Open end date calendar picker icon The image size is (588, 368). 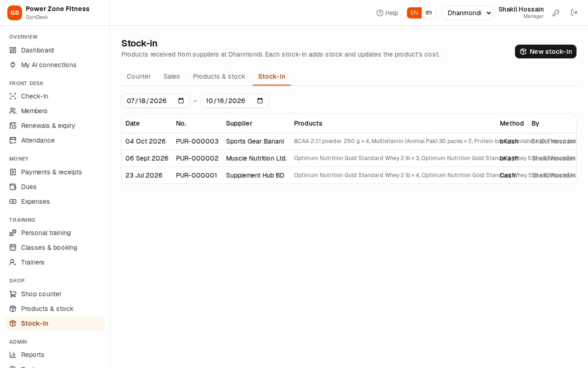[x=260, y=101]
